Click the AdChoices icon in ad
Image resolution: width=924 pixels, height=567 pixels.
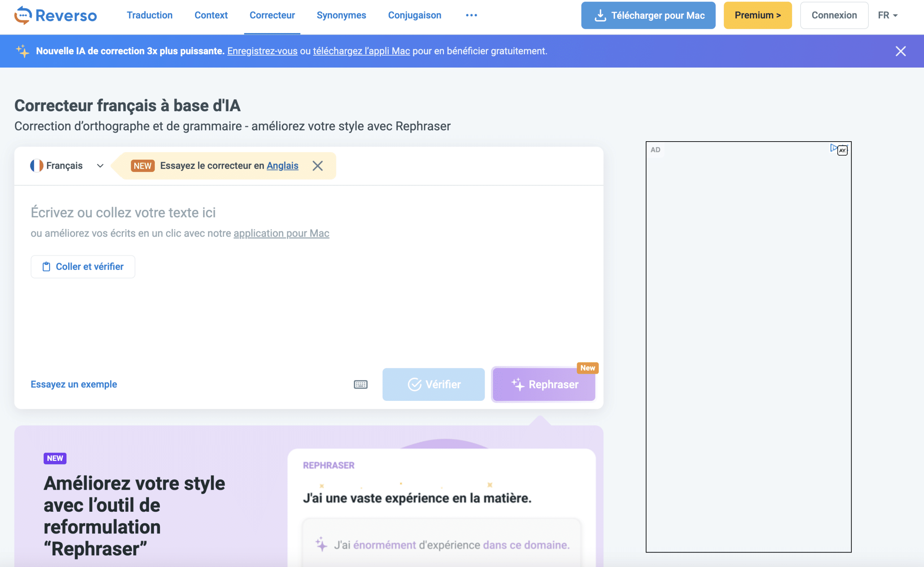[833, 148]
